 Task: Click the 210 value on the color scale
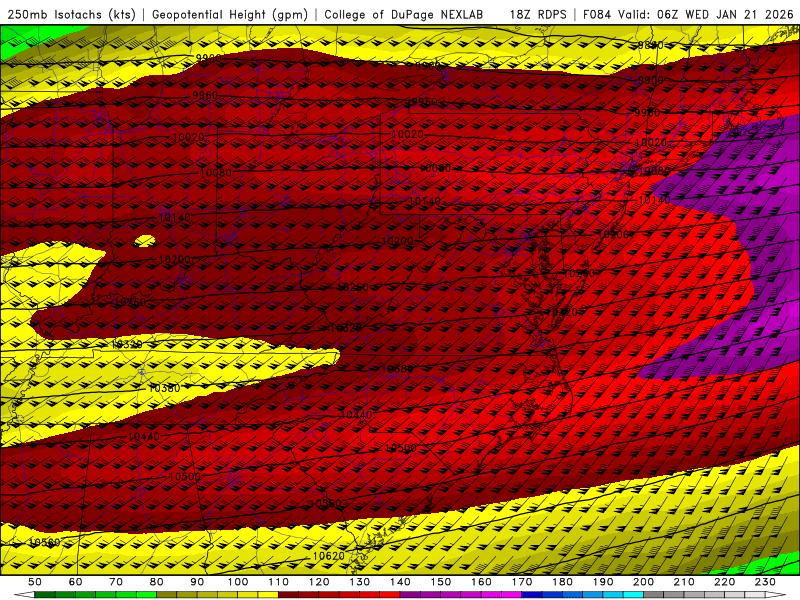click(684, 582)
